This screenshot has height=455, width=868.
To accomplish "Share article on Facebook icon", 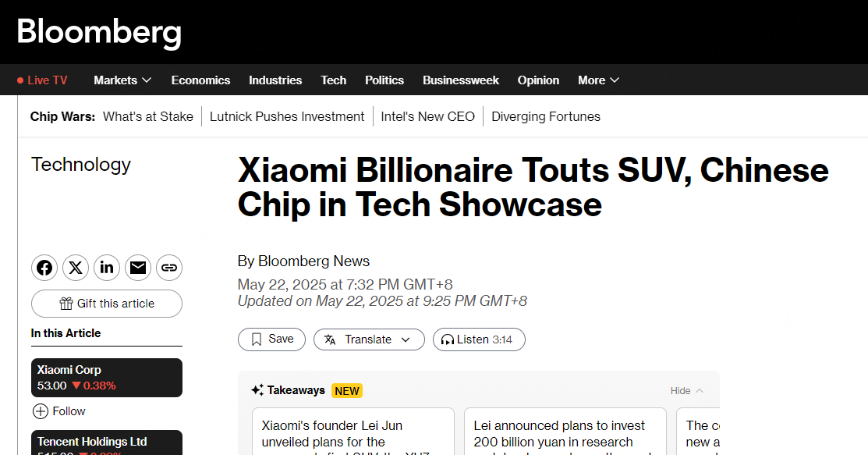I will [44, 268].
